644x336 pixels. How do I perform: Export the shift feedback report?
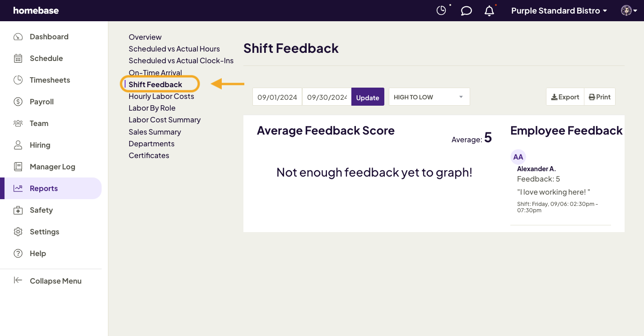pyautogui.click(x=565, y=97)
